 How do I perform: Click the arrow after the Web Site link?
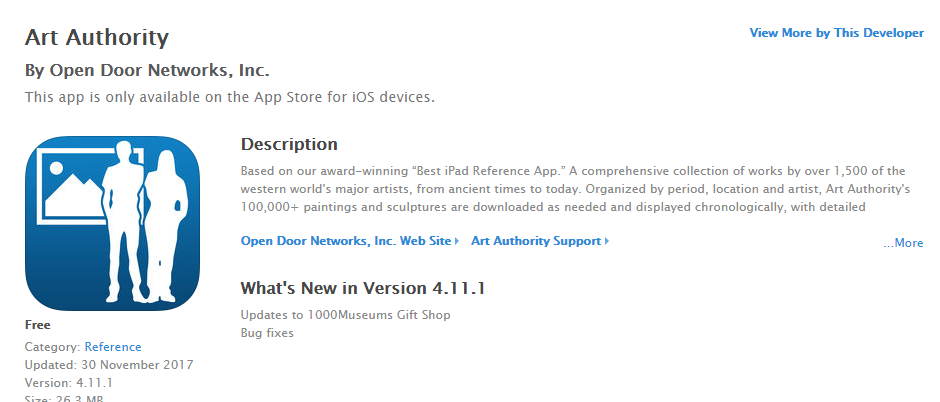coord(457,241)
